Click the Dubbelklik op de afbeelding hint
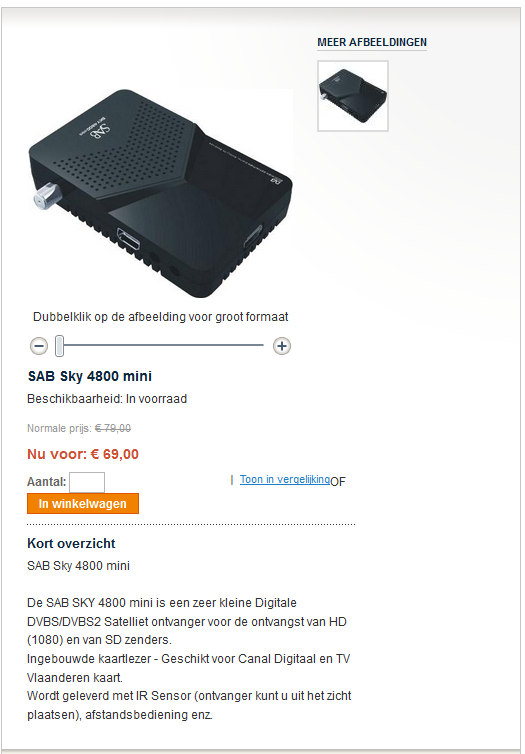This screenshot has height=754, width=525. pyautogui.click(x=161, y=317)
